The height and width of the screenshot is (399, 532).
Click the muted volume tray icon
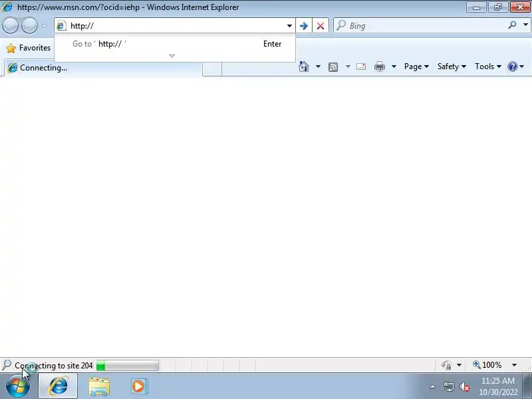click(464, 386)
